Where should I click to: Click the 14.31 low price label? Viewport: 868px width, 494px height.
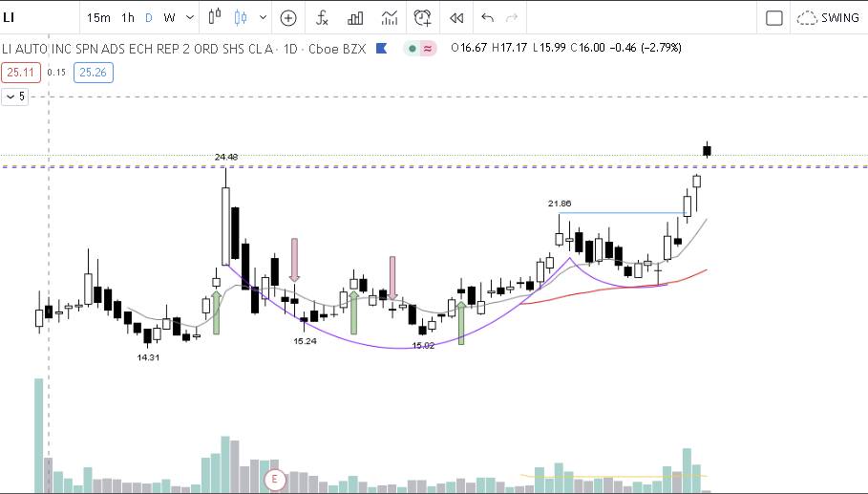(148, 357)
